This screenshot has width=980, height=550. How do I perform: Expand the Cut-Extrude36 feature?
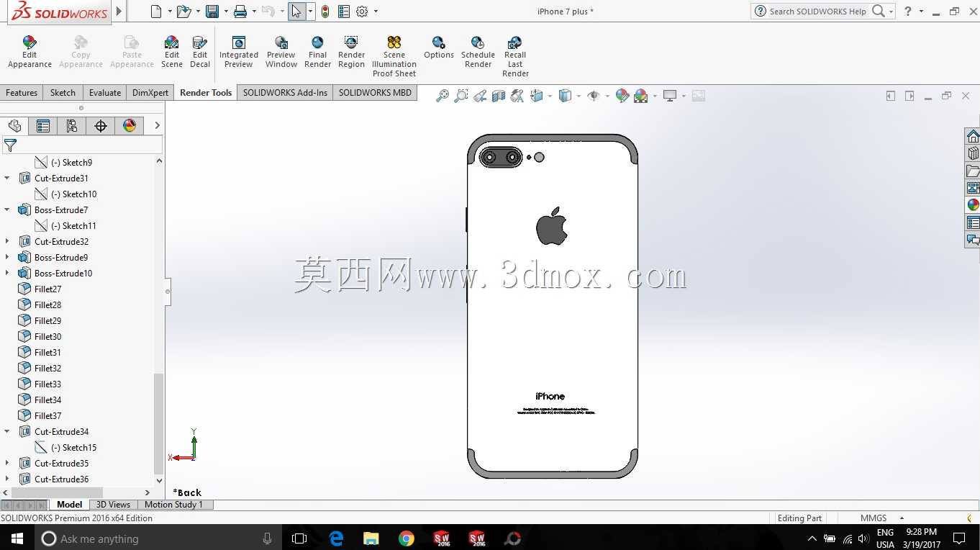(7, 479)
